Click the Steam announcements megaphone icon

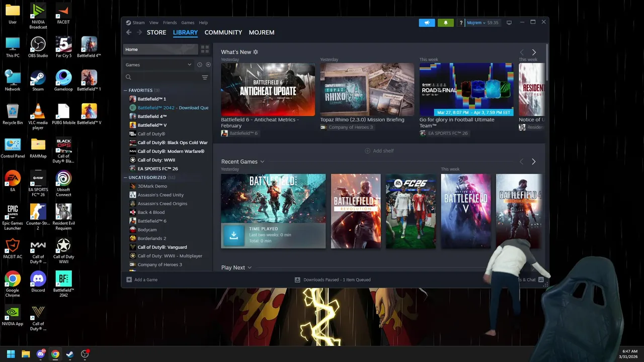click(427, 23)
